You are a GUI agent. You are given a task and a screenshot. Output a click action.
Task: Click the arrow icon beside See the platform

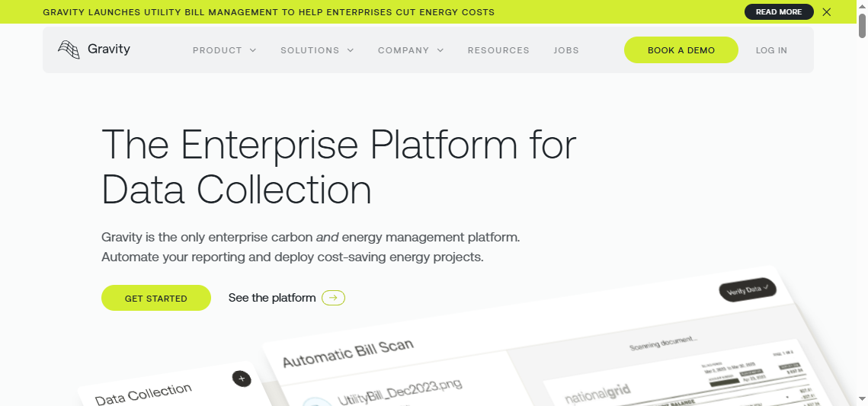[333, 298]
